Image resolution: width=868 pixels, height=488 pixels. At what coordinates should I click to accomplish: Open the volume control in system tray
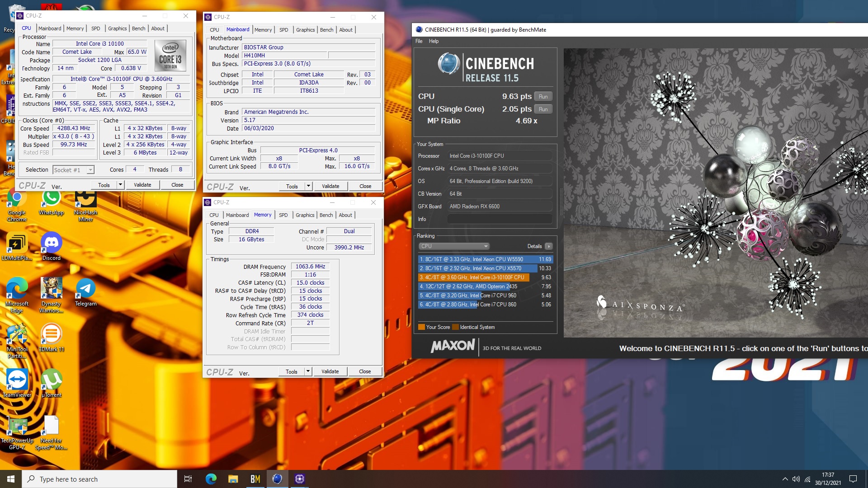coord(796,479)
